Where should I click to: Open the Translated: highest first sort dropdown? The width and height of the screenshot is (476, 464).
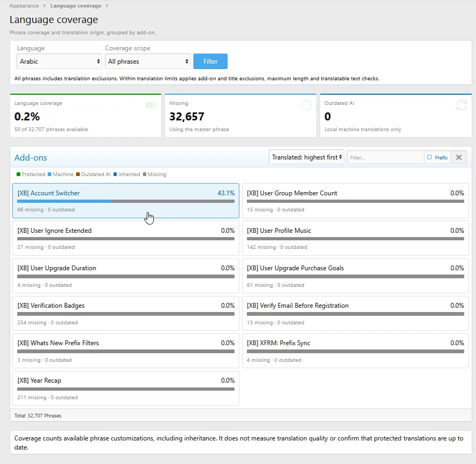click(306, 157)
